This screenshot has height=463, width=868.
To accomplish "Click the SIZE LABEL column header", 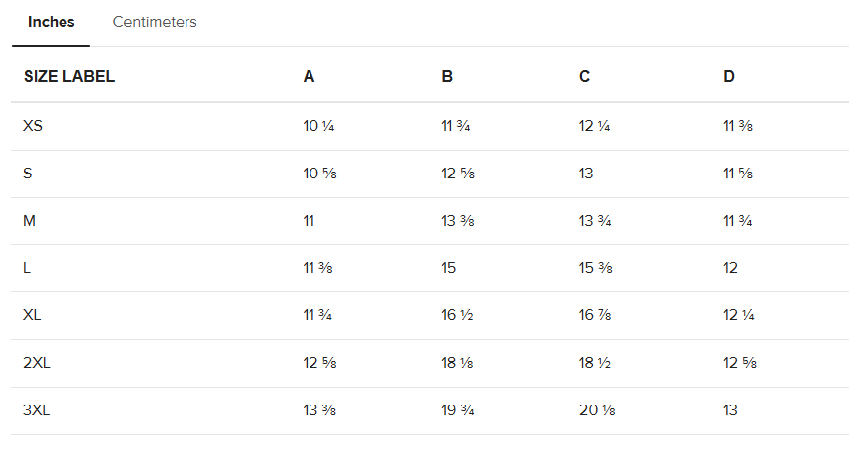I will (69, 76).
